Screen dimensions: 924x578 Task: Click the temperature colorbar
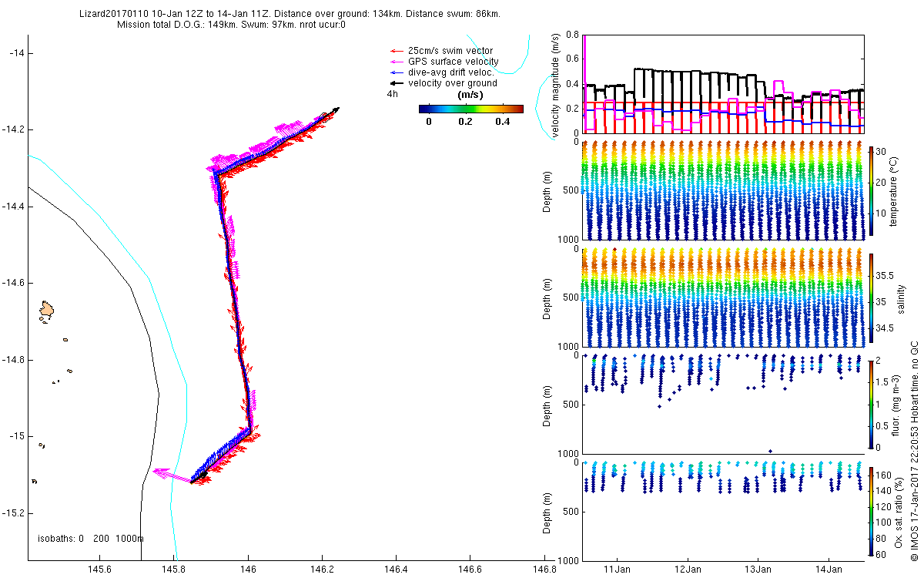pyautogui.click(x=872, y=190)
